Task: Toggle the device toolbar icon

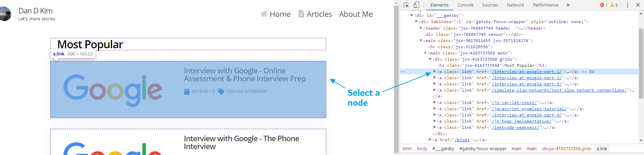Action: tap(416, 5)
